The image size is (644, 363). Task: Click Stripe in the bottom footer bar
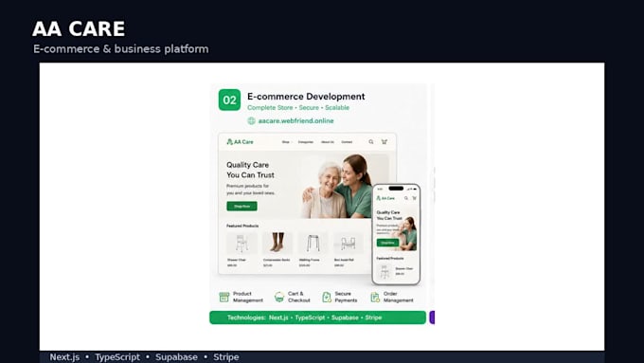[226, 356]
